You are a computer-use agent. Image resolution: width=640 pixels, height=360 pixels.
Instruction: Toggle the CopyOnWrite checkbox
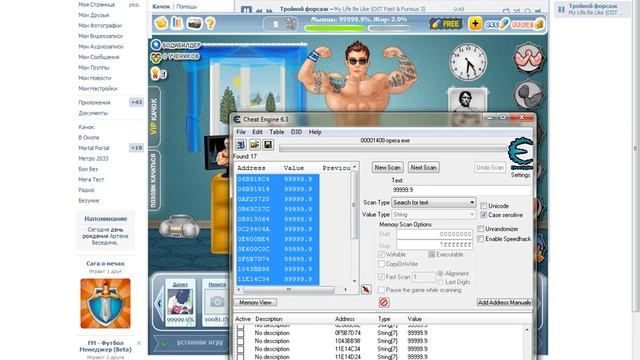click(x=381, y=264)
